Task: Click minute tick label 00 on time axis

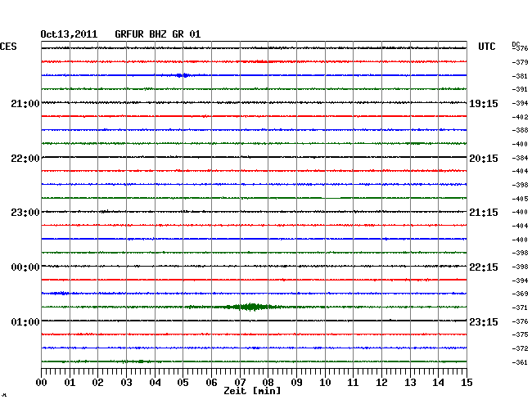Action: 42,383
